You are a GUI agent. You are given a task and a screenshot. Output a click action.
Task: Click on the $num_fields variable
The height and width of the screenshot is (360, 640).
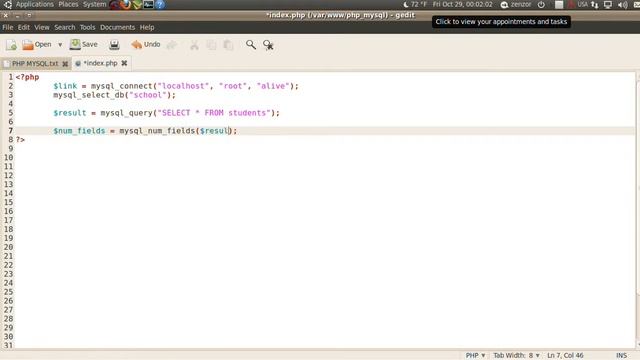click(79, 131)
